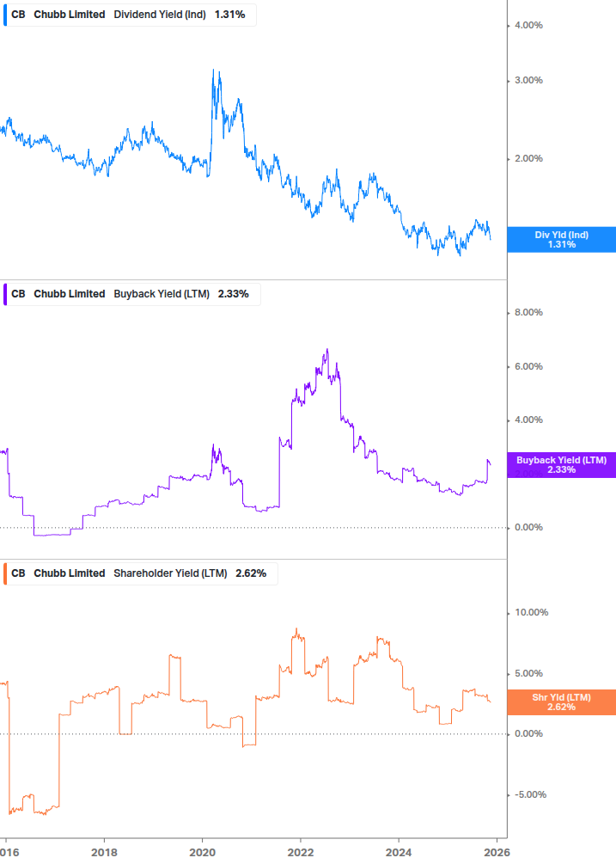Click purple color bar of Buyback Yield legend
Viewport: 616px width, 864px height.
[x=5, y=294]
